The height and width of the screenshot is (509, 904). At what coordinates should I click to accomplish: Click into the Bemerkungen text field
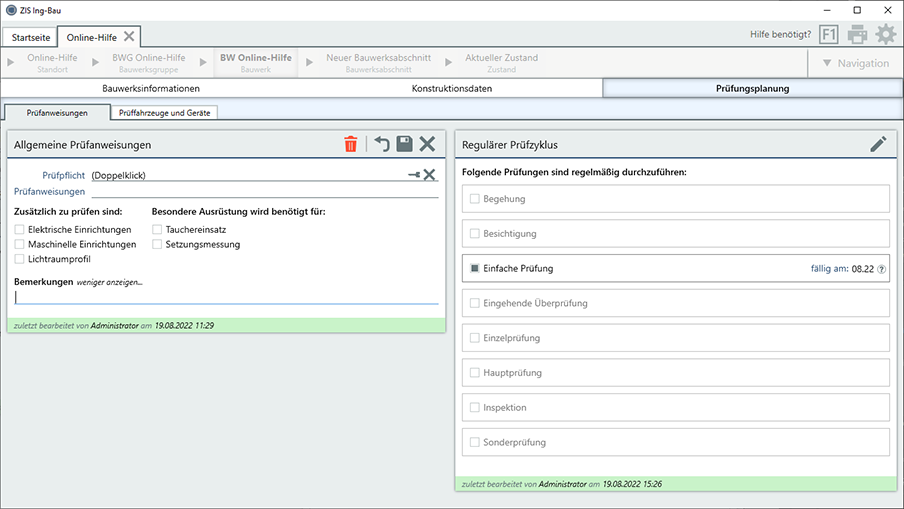click(x=226, y=297)
